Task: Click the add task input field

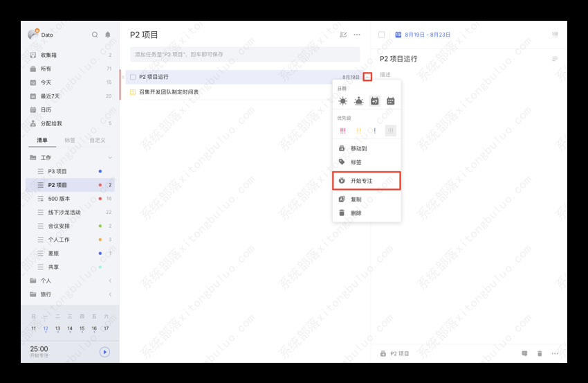Action: 245,55
